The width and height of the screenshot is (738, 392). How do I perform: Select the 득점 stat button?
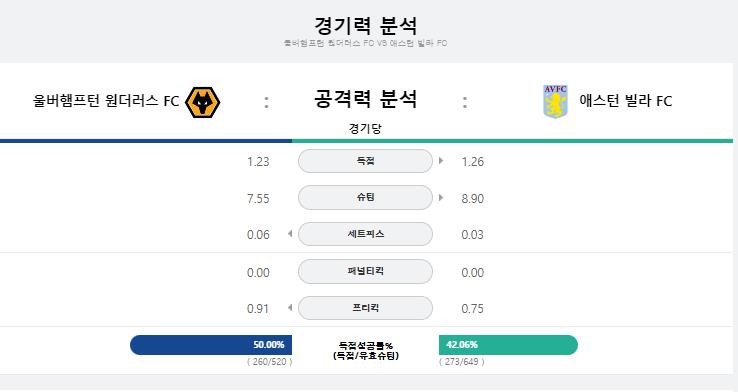365,161
